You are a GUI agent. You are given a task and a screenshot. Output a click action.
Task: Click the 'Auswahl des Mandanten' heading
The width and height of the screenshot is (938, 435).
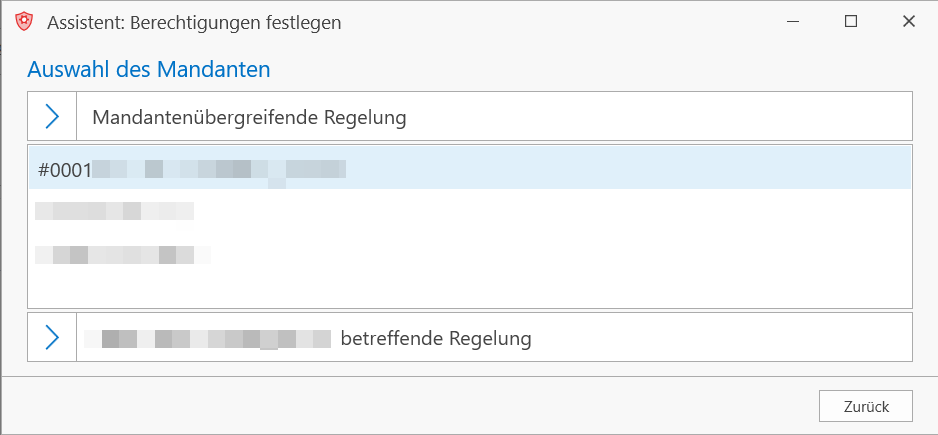(x=149, y=69)
